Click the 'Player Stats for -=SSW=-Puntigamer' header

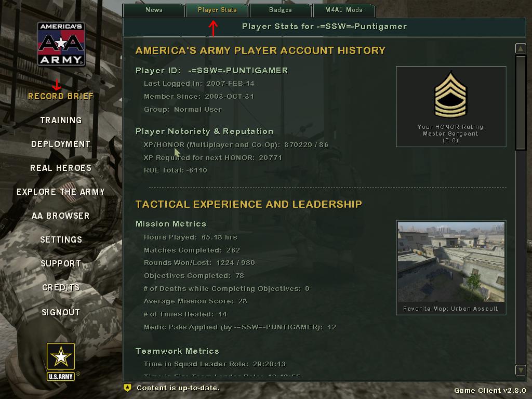324,26
